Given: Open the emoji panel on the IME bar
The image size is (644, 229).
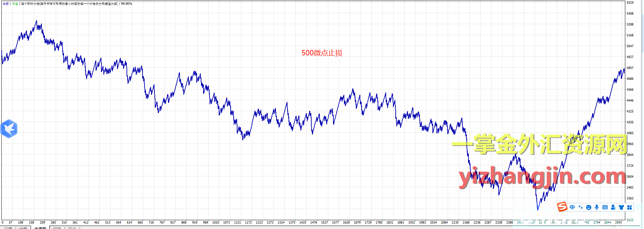Looking at the screenshot, I should point(589,207).
